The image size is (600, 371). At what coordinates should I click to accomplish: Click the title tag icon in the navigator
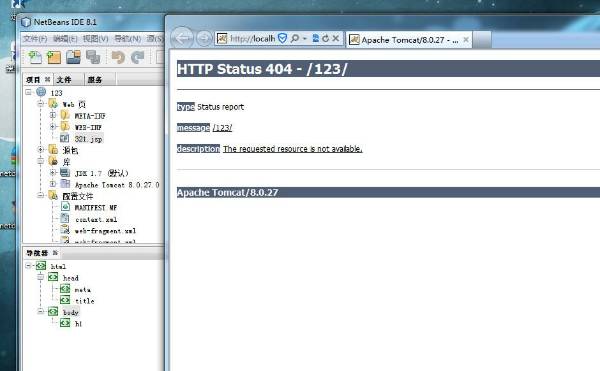65,300
